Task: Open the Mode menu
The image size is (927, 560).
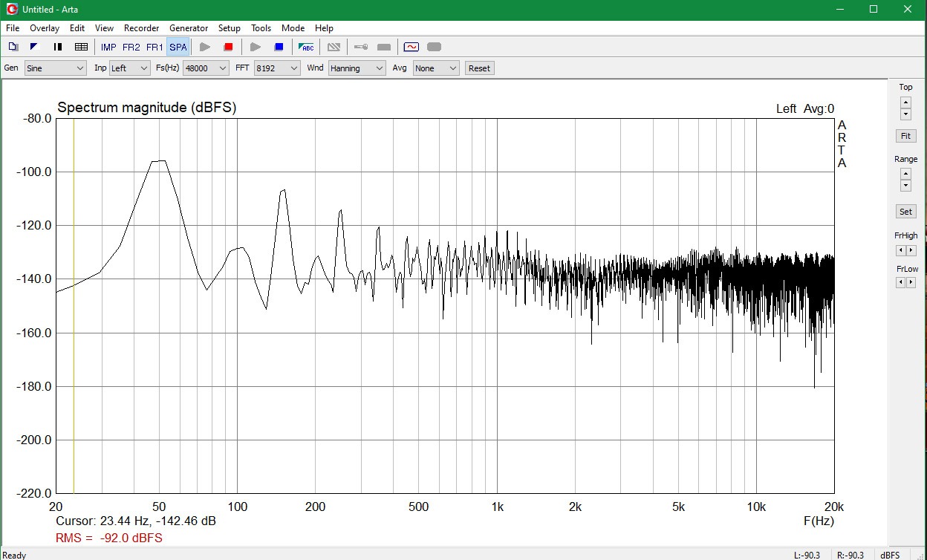Action: [293, 28]
